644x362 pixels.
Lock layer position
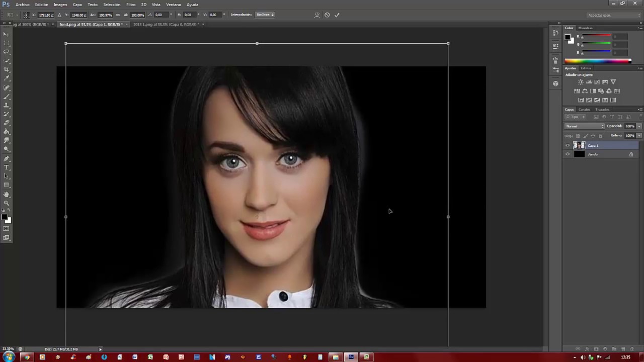(593, 136)
